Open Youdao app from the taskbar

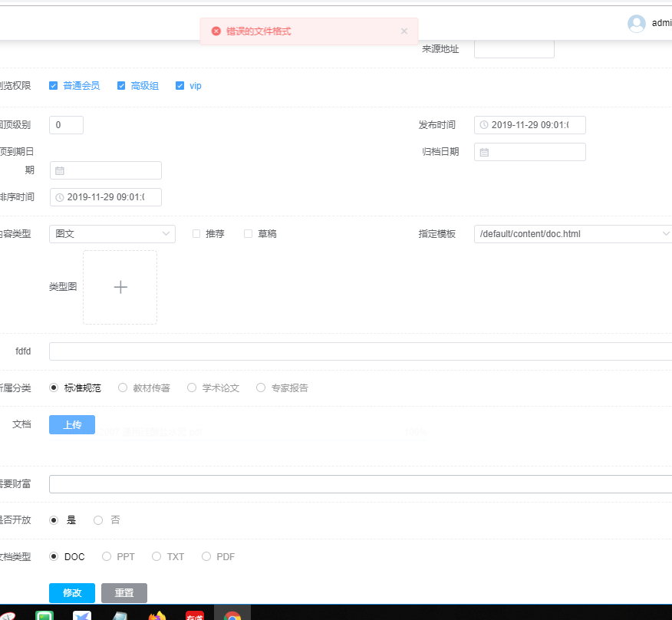tap(195, 615)
